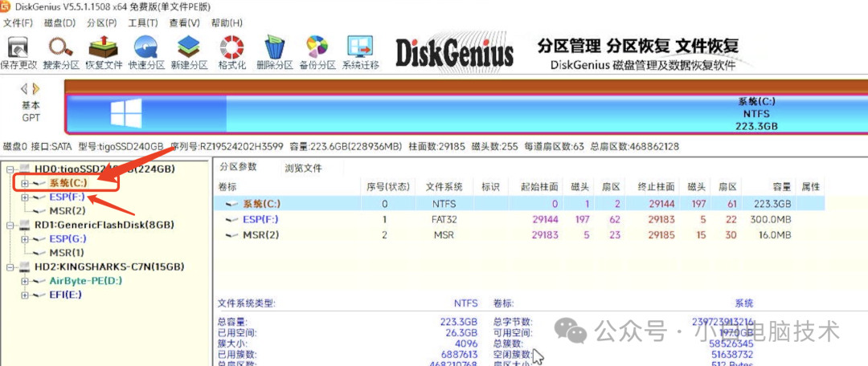Click the partition icon beside ESP(F:) in table

coord(232,219)
